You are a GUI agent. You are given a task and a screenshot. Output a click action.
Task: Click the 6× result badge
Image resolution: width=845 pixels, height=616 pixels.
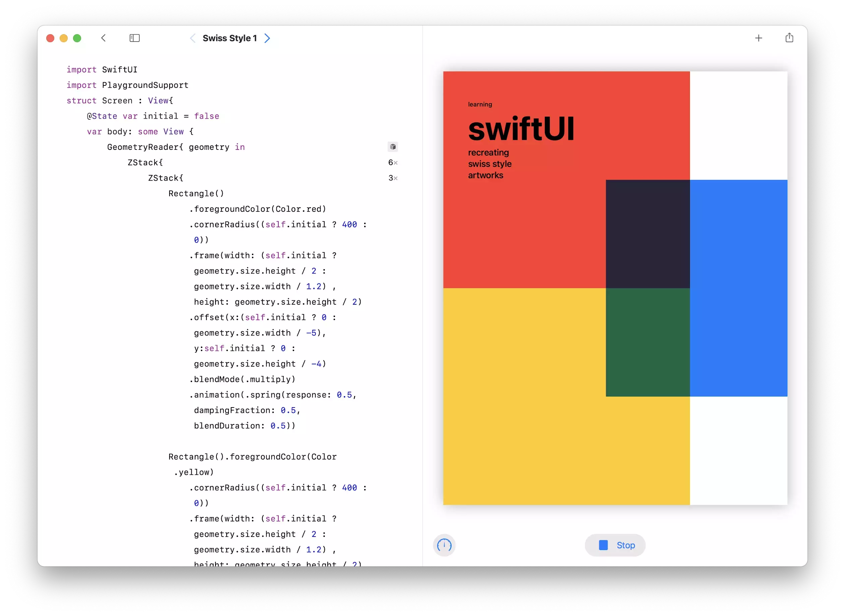393,163
